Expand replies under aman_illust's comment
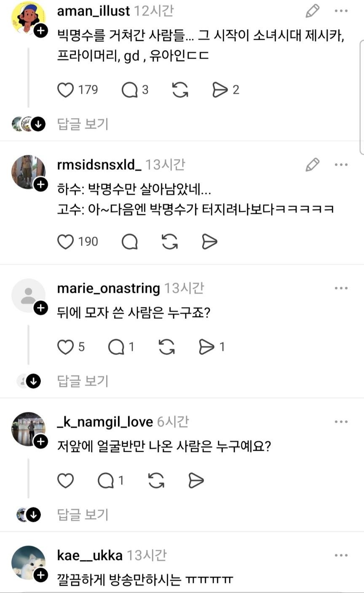Screen dimensions: 364x593 coord(83,124)
